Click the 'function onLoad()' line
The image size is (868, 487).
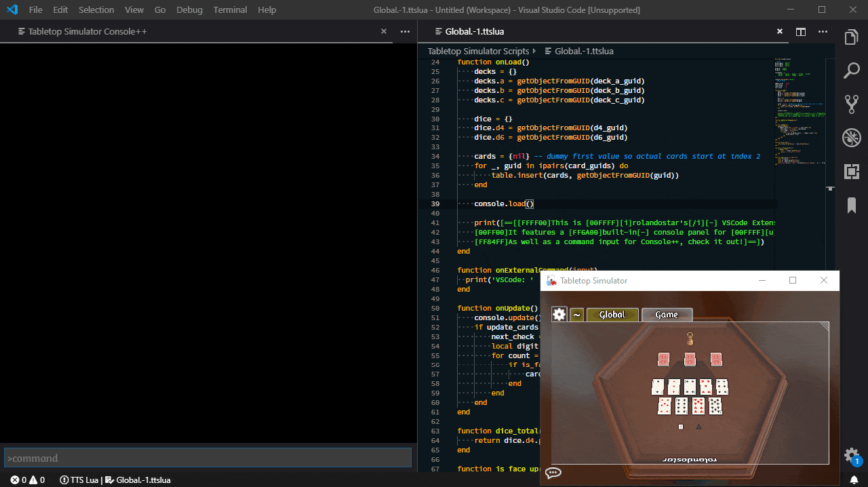pyautogui.click(x=493, y=62)
